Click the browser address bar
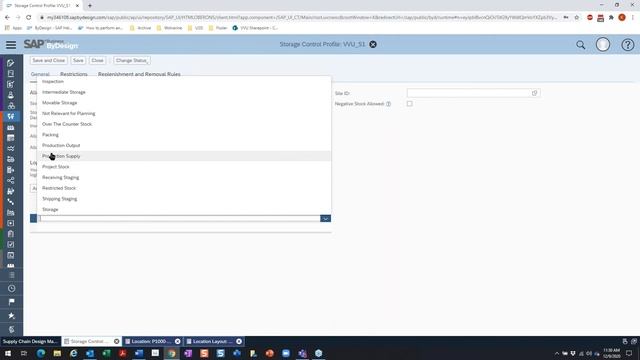Image resolution: width=640 pixels, height=360 pixels. (x=302, y=18)
